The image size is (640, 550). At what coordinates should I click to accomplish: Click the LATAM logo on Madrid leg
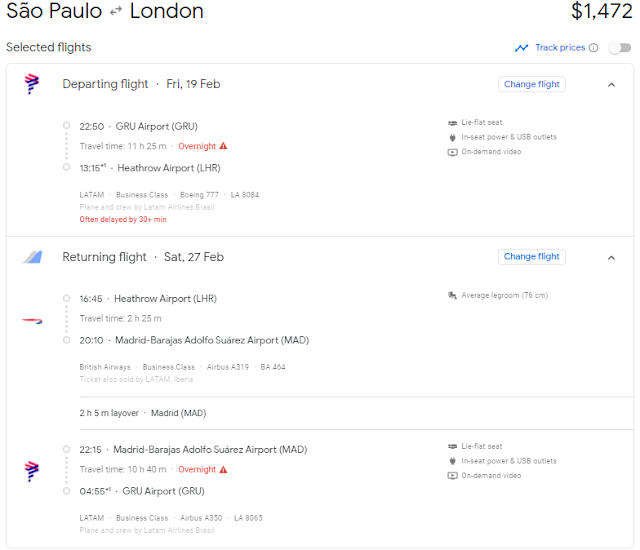tap(32, 470)
